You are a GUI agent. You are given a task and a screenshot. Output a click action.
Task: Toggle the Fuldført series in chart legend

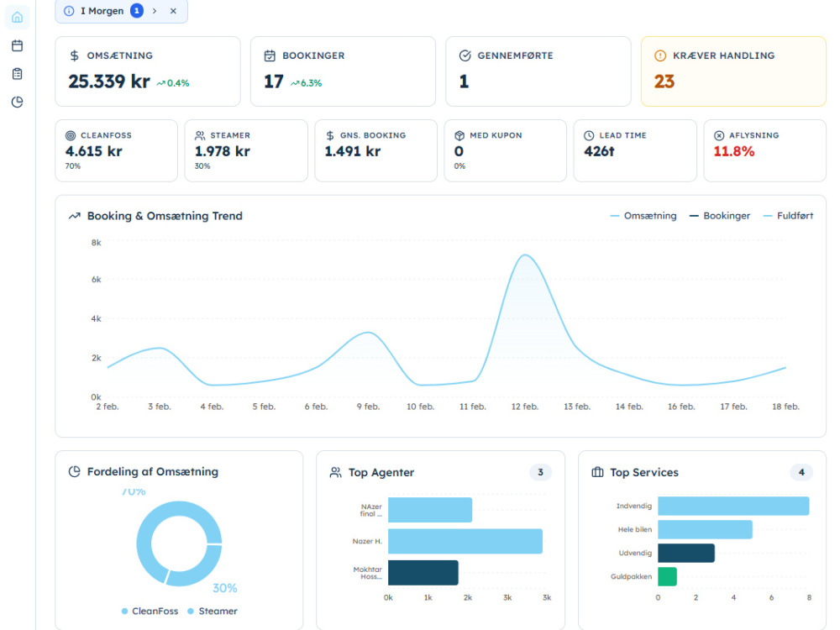pyautogui.click(x=788, y=216)
